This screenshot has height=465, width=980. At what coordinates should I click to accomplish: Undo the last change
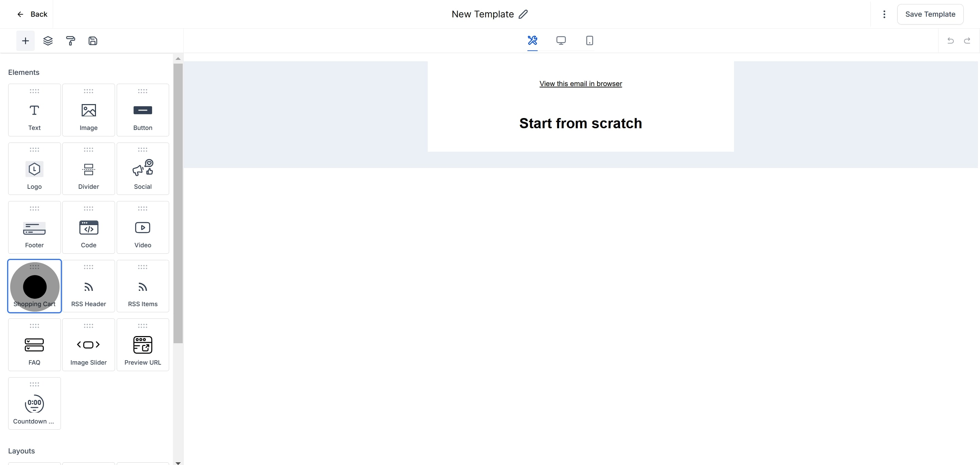950,41
